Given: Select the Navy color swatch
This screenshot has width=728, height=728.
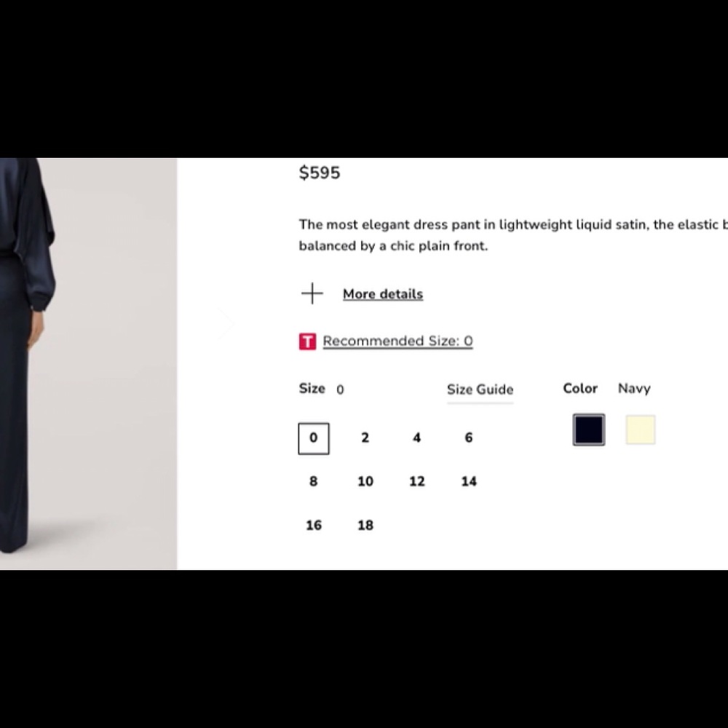Looking at the screenshot, I should click(589, 430).
